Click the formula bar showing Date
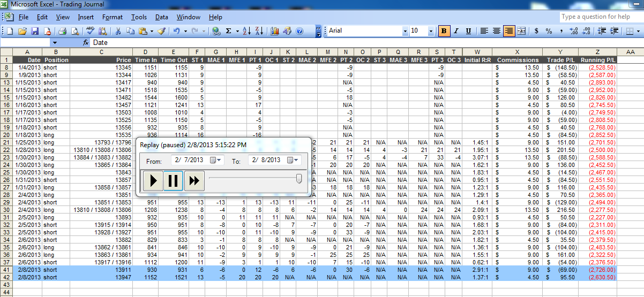 367,42
